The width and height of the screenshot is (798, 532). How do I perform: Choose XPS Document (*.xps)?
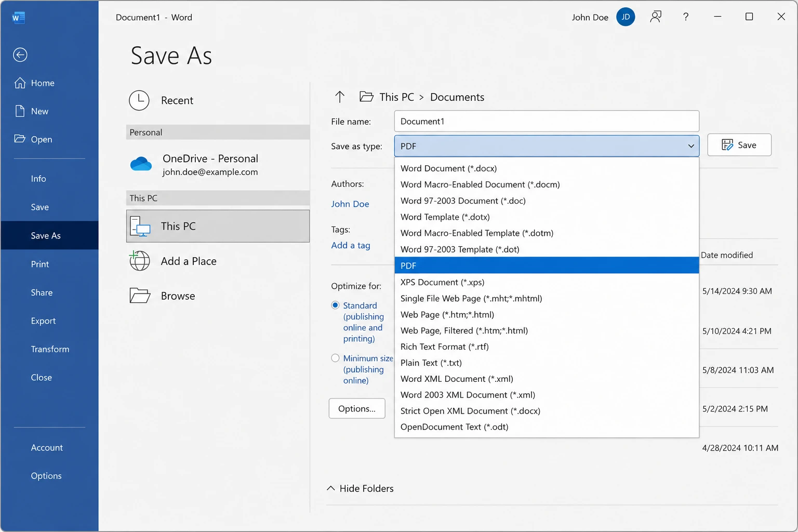[x=547, y=282]
